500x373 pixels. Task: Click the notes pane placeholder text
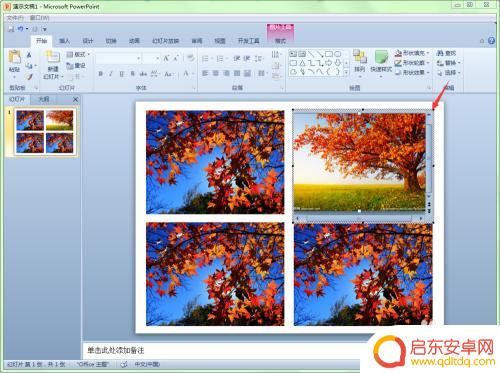pyautogui.click(x=116, y=350)
